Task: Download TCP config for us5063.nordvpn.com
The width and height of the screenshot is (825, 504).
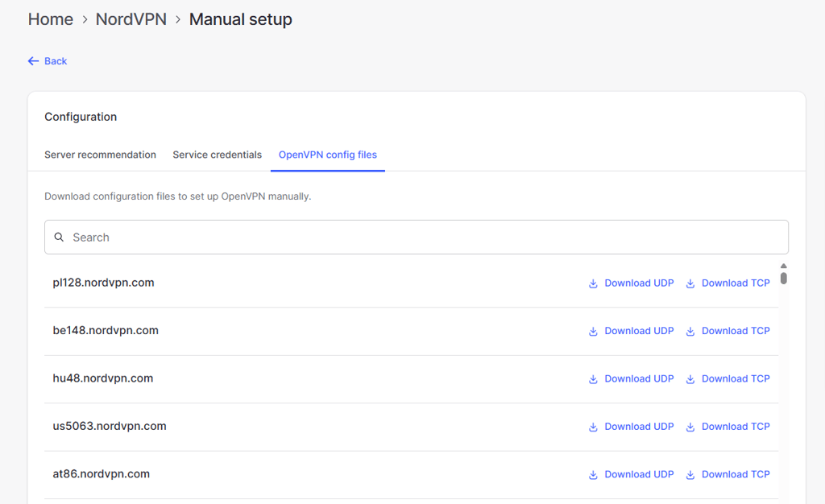Action: pyautogui.click(x=736, y=427)
